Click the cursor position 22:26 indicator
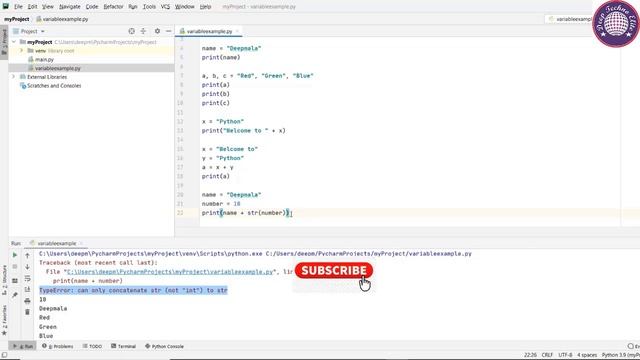Screen dimensions: 640x360 530,355
